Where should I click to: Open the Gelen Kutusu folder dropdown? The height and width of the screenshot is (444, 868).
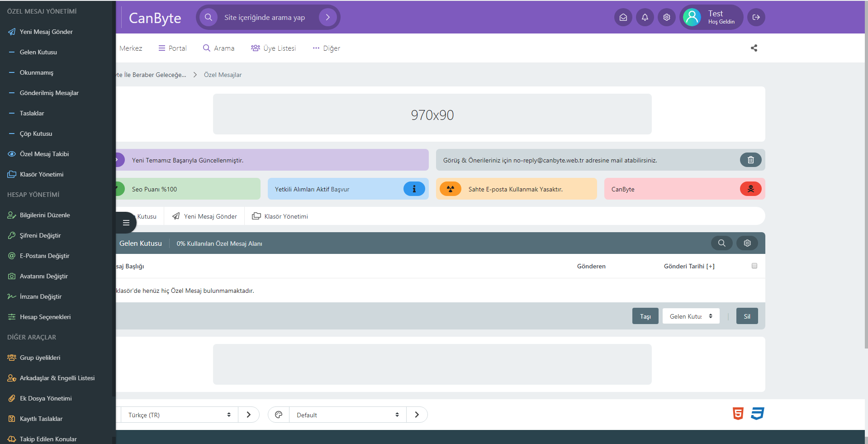point(691,316)
